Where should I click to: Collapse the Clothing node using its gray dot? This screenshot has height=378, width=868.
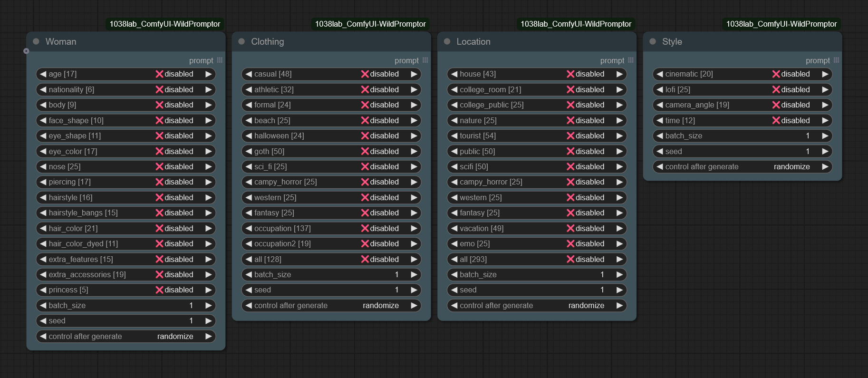241,41
